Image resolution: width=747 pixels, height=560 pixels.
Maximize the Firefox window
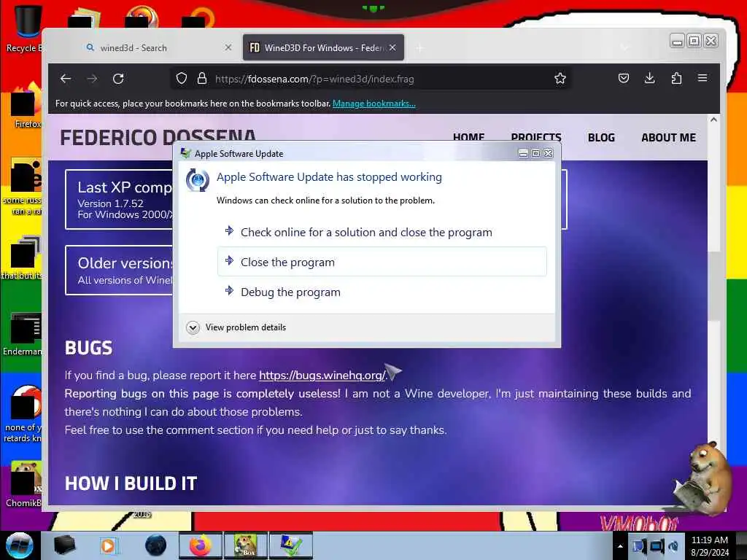point(694,41)
